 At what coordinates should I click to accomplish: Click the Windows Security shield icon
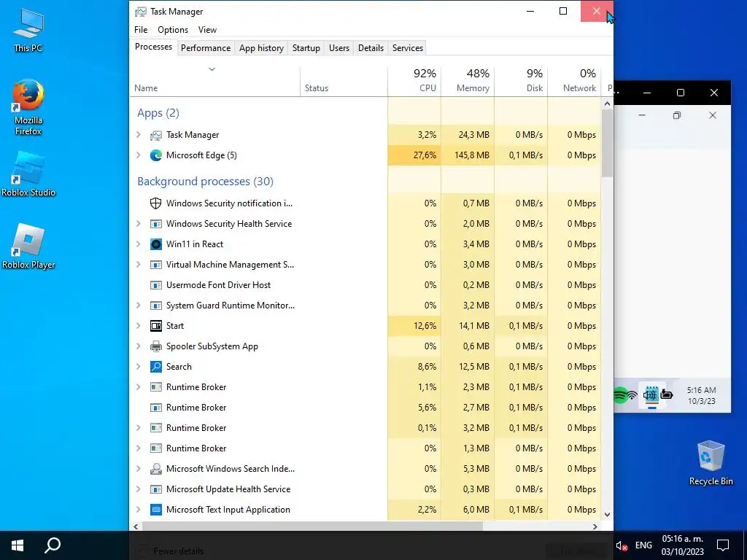point(156,203)
